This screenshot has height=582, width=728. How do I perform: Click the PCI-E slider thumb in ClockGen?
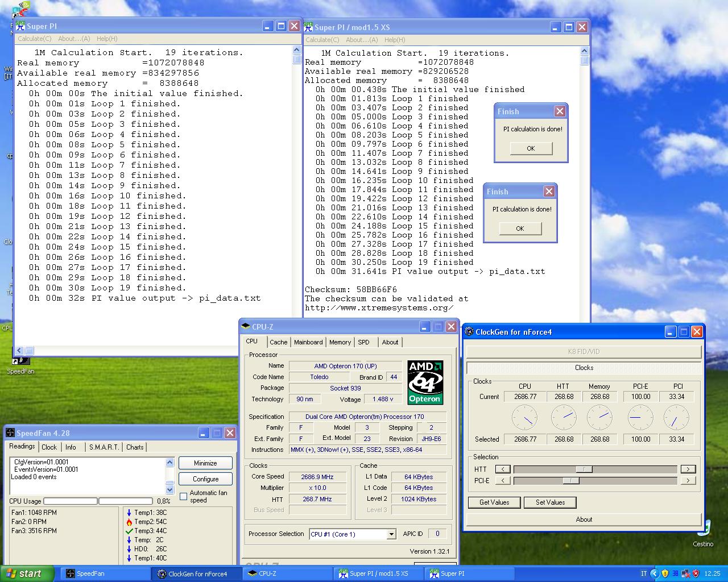tap(571, 480)
